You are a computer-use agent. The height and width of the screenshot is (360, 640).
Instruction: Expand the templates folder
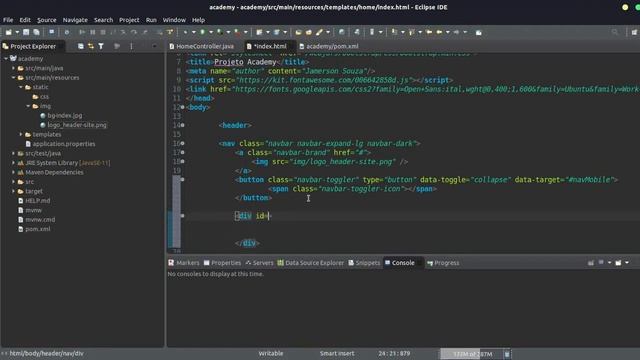(21, 134)
